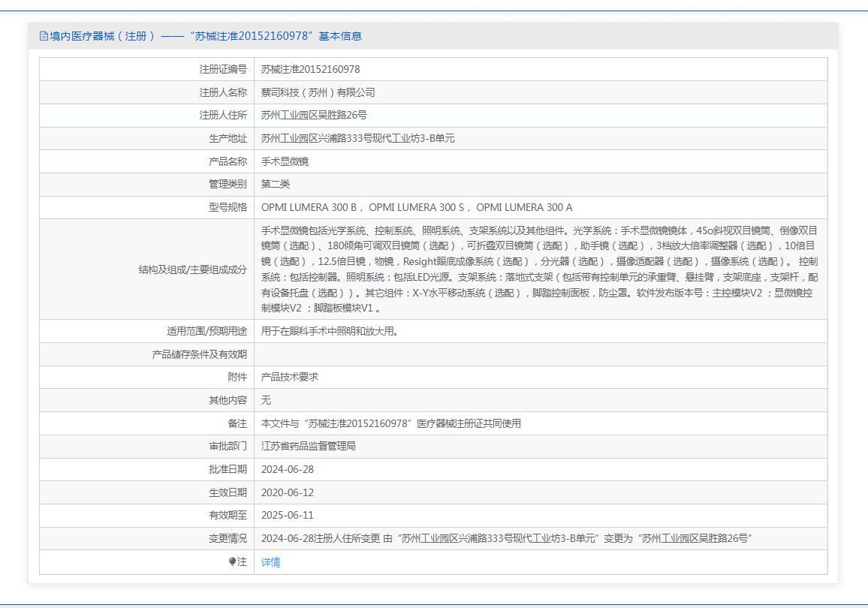868x608 pixels.
Task: Select the 生产地址 address value cell
Action: [357, 139]
